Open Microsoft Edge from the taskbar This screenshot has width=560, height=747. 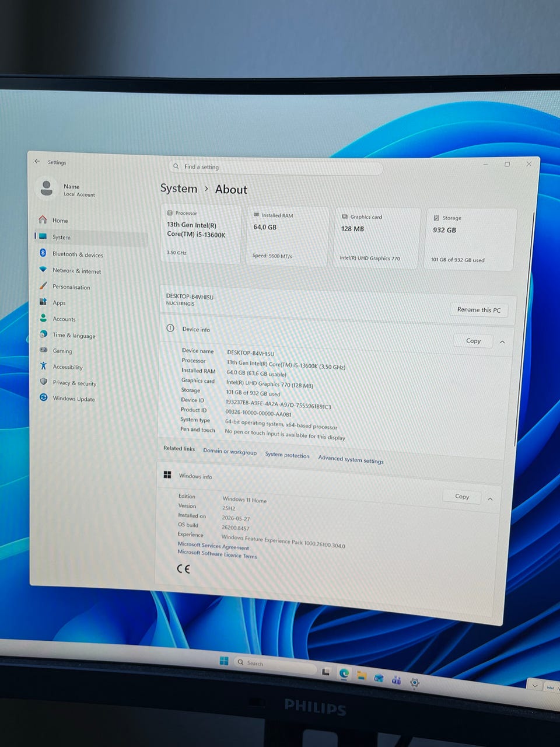[x=344, y=673]
